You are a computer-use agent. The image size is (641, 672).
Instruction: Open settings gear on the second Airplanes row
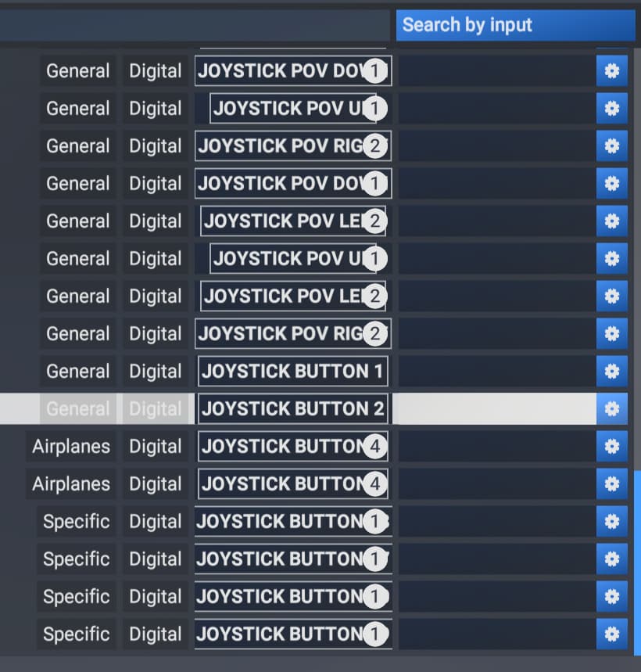pyautogui.click(x=612, y=484)
